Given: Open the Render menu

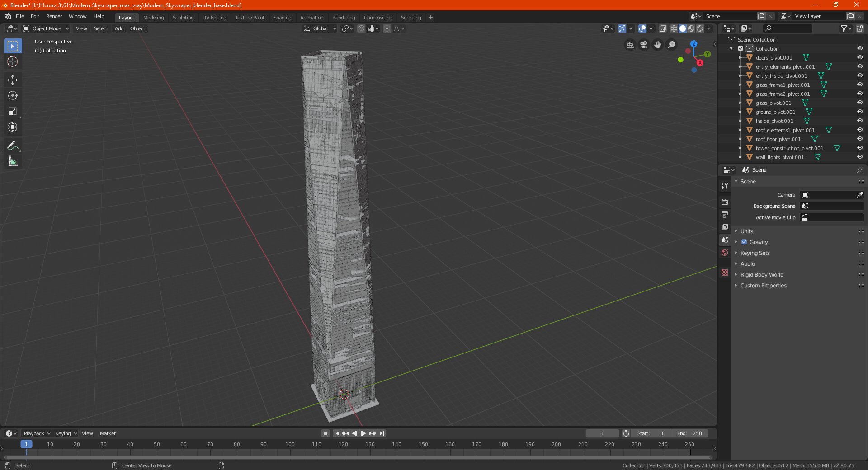Looking at the screenshot, I should coord(54,16).
